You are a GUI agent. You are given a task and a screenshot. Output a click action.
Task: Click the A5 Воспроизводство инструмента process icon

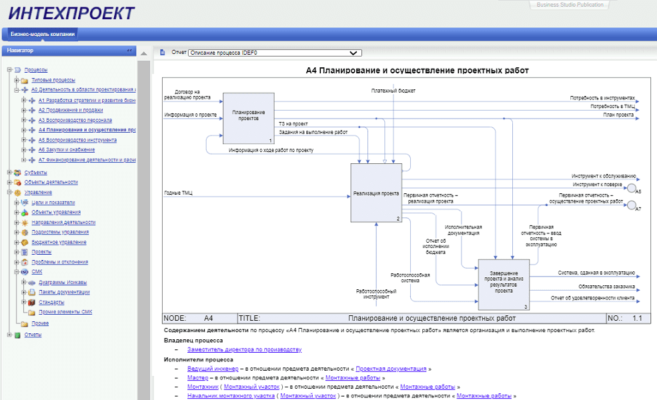32,140
